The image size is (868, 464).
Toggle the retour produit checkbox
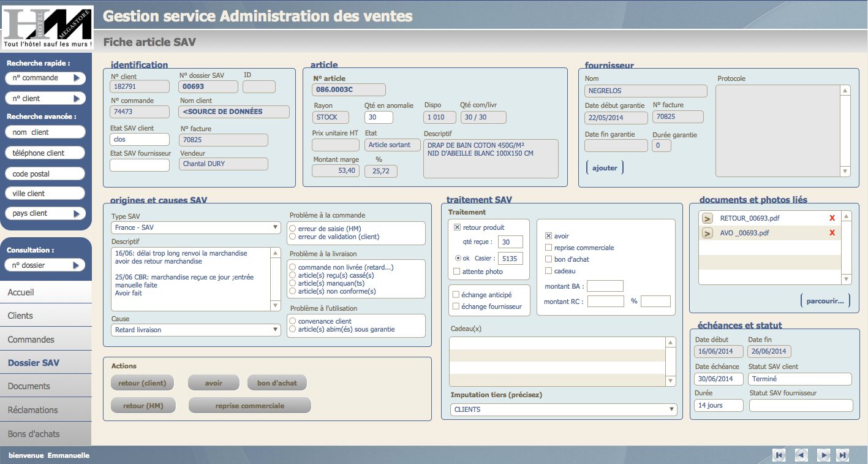pos(457,227)
